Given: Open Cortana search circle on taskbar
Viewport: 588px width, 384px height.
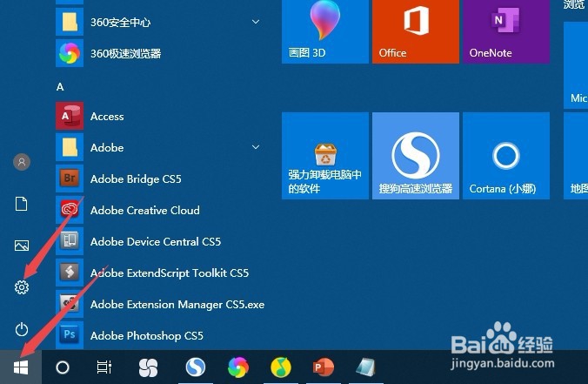Looking at the screenshot, I should coord(63,367).
